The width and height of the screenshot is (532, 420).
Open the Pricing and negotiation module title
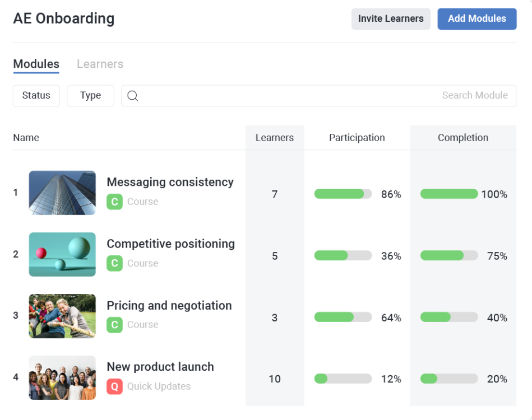coord(169,306)
